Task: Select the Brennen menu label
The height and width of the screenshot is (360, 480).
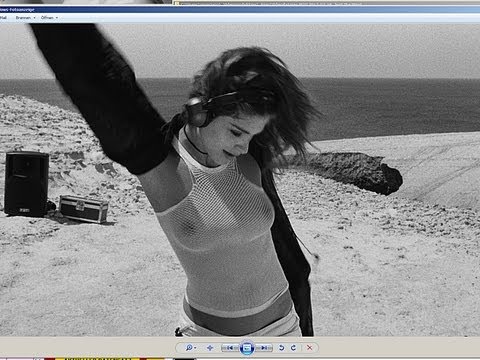Action: 23,18
